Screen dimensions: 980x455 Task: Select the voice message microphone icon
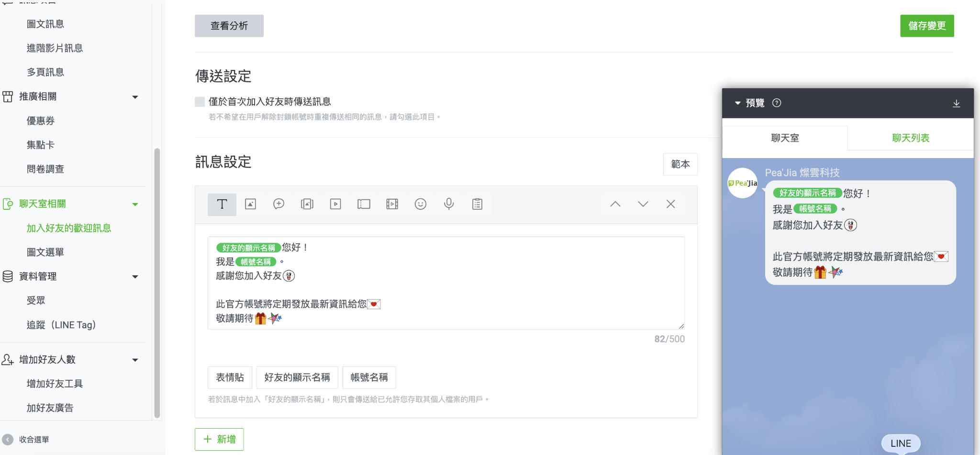click(x=449, y=204)
